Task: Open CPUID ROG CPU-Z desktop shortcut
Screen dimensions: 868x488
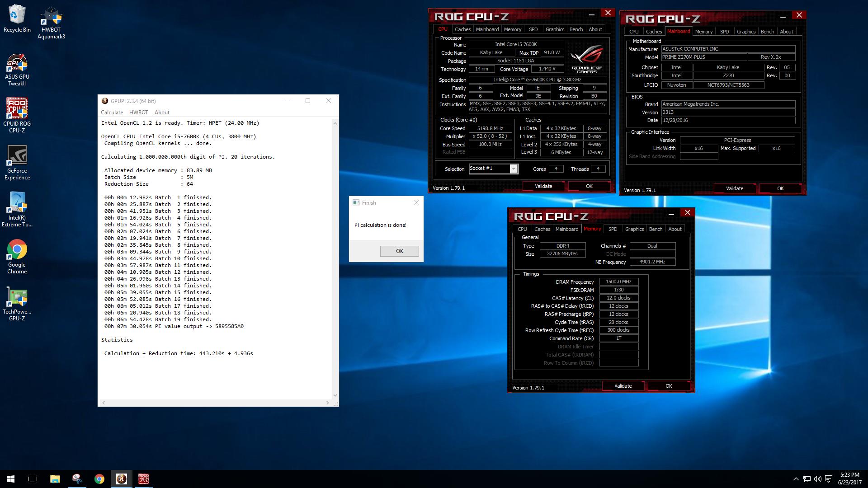Action: [x=17, y=116]
